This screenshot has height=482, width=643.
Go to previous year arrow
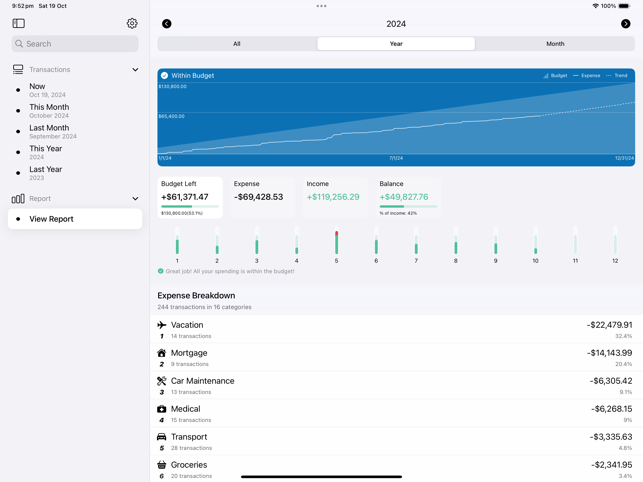pyautogui.click(x=166, y=24)
